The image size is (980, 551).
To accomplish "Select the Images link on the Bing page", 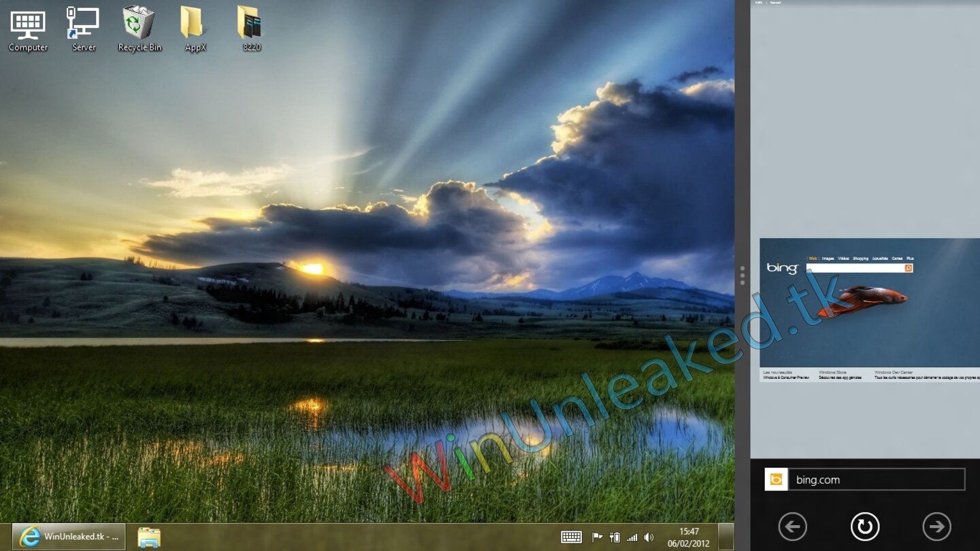I will coord(827,258).
